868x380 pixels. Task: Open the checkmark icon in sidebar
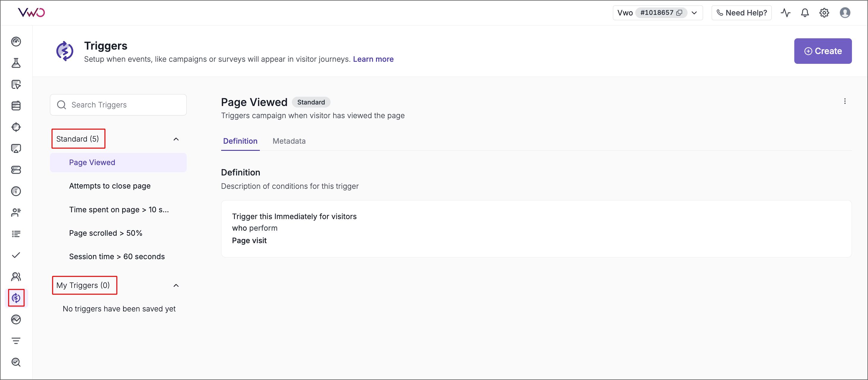[16, 255]
